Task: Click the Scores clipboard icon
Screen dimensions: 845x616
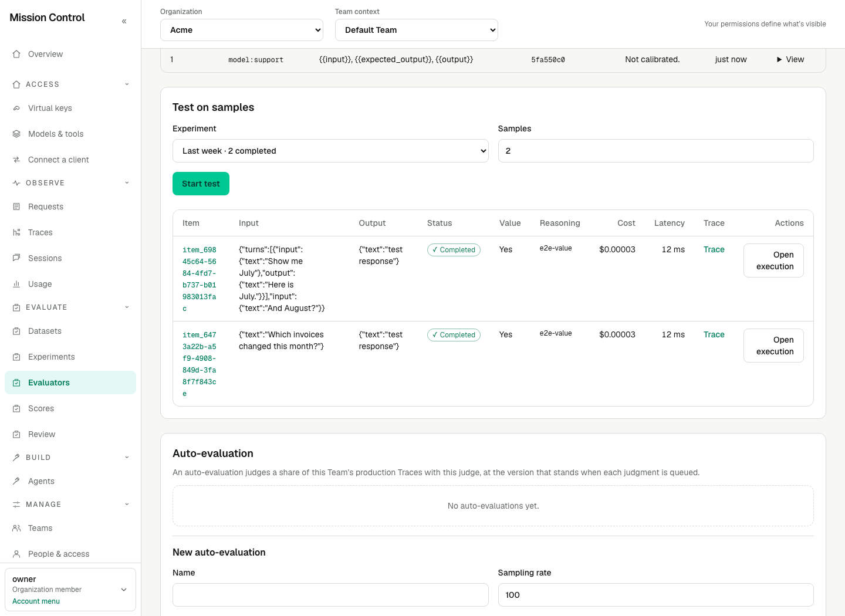Action: point(16,408)
